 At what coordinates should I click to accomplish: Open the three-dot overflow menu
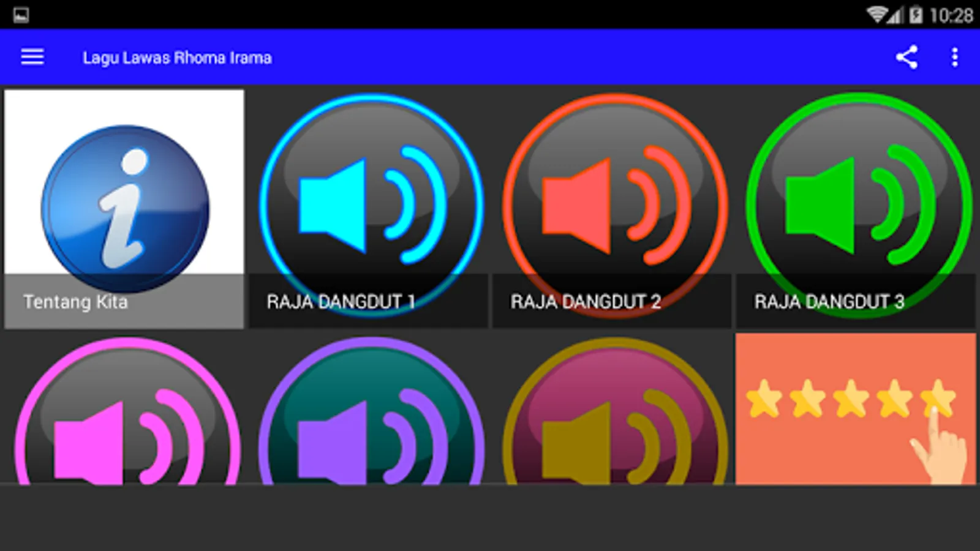[954, 57]
